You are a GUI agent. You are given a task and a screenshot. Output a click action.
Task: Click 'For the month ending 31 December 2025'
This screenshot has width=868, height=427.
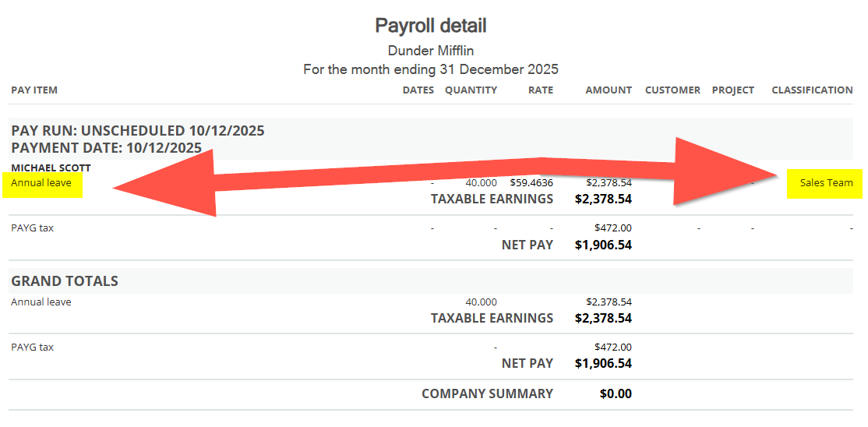pos(431,70)
